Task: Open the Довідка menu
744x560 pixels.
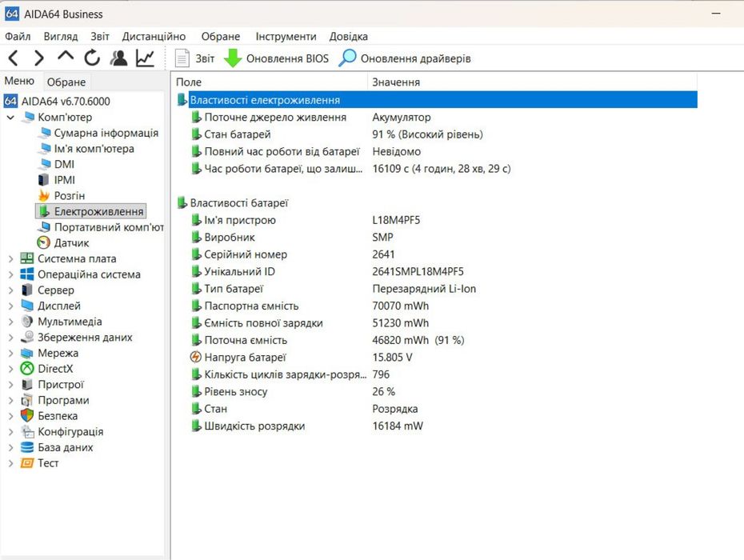Action: [348, 37]
